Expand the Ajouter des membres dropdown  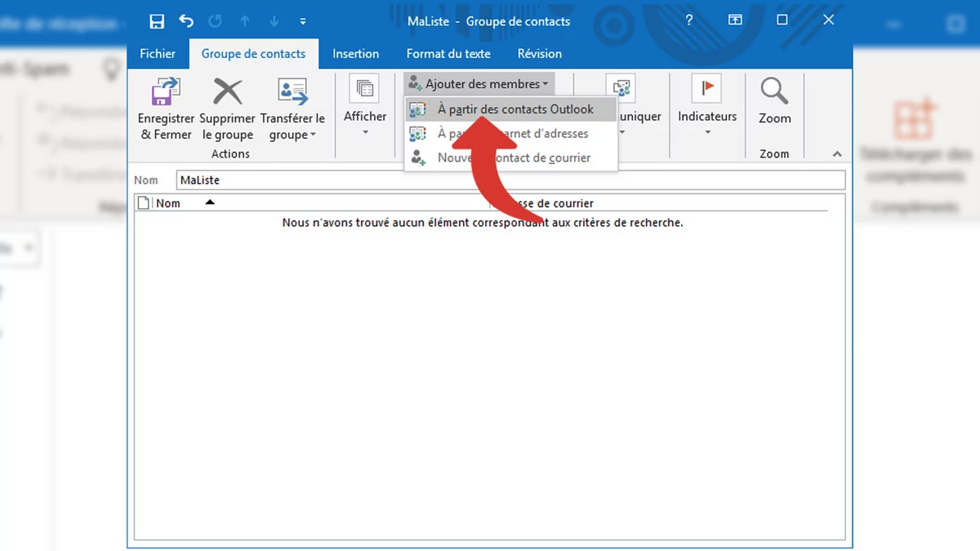coord(479,84)
